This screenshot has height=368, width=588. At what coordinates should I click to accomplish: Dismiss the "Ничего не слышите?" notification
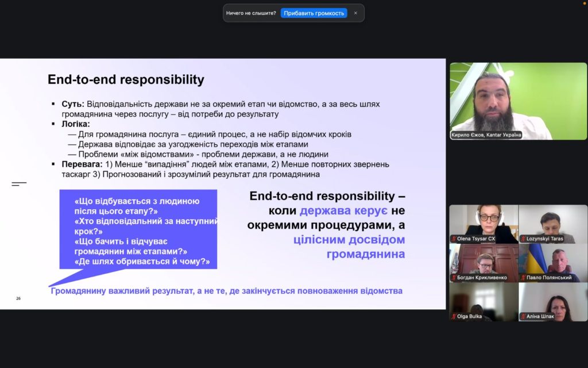(x=355, y=13)
